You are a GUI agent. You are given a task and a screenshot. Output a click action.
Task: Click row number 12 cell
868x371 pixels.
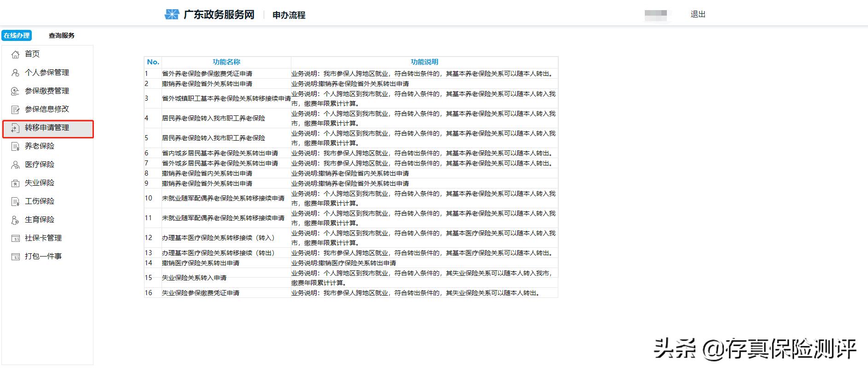pyautogui.click(x=153, y=238)
